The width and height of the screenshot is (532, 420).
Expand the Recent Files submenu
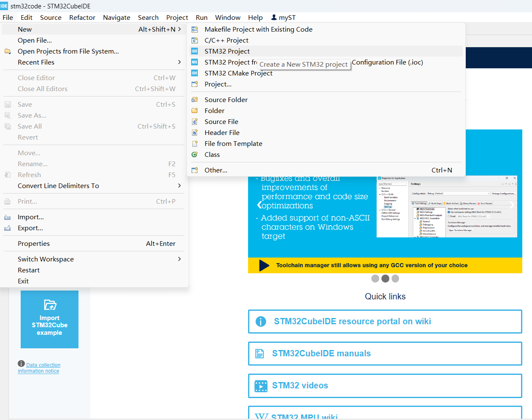pos(180,62)
